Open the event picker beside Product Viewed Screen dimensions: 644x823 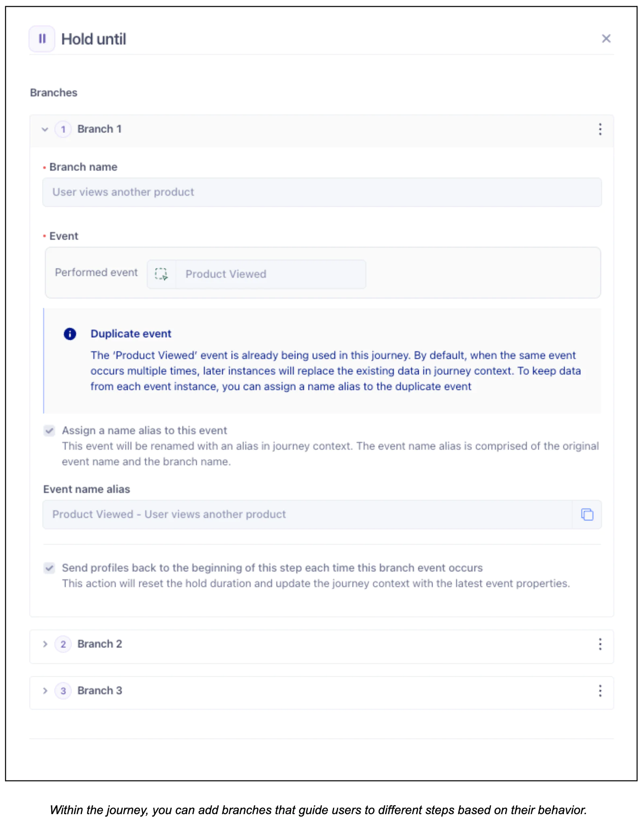click(161, 274)
